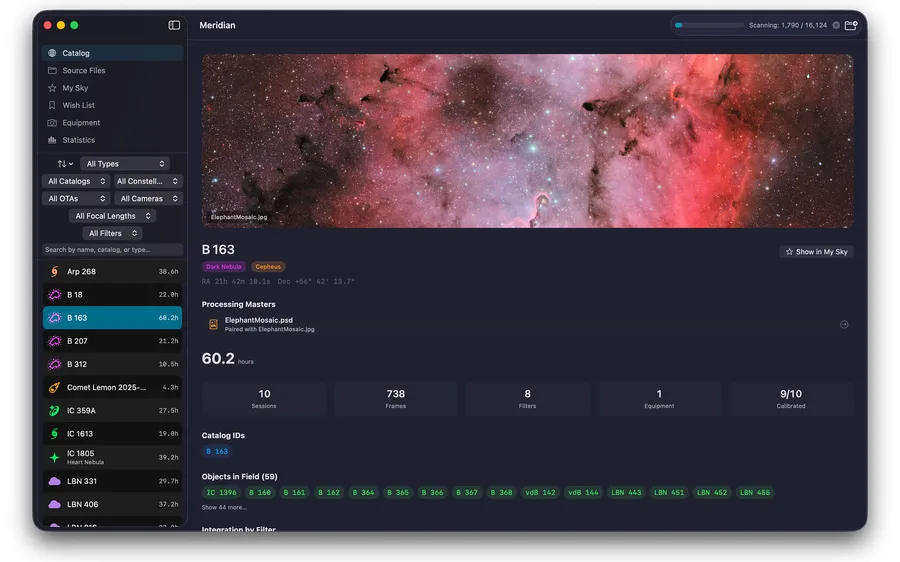The width and height of the screenshot is (900, 562).
Task: Go to Catalog section
Action: tap(112, 53)
